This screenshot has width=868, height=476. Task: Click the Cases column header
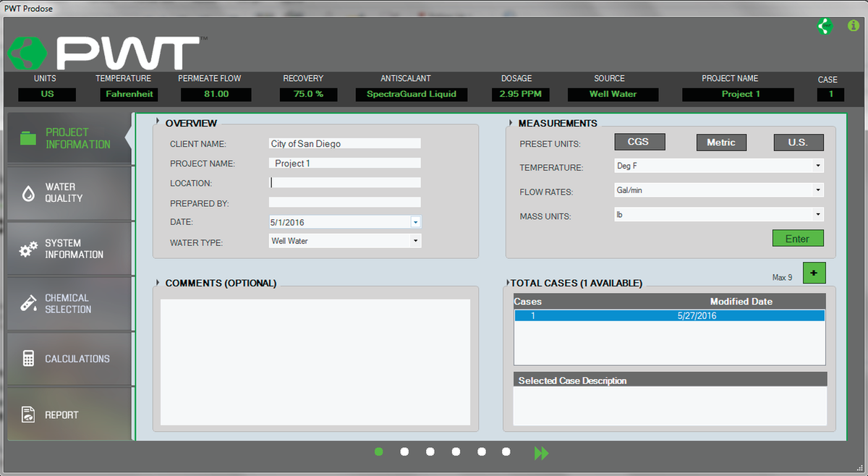[527, 301]
